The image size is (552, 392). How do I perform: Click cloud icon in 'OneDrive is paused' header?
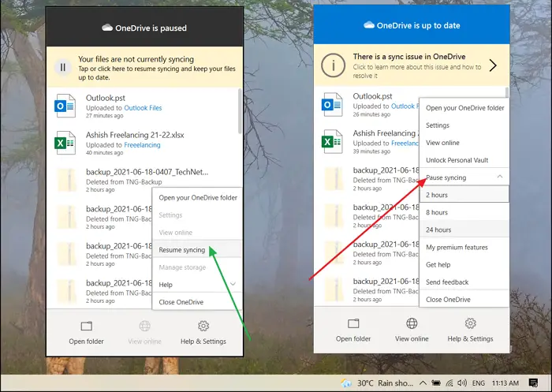click(107, 28)
